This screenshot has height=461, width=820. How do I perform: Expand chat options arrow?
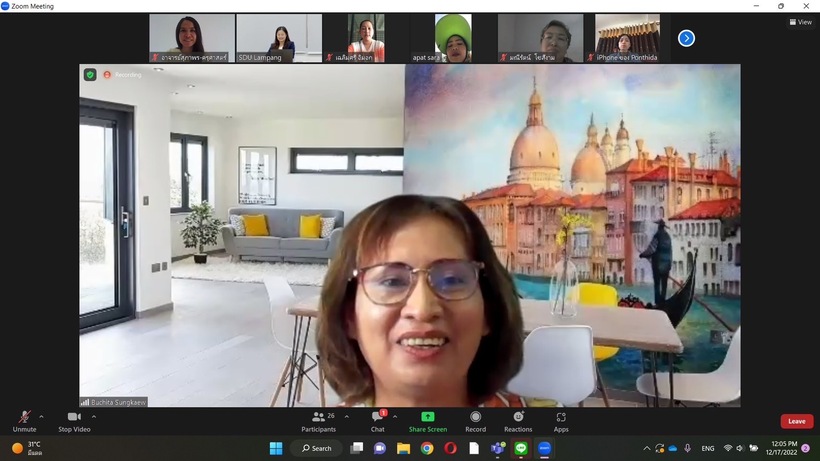click(x=395, y=417)
